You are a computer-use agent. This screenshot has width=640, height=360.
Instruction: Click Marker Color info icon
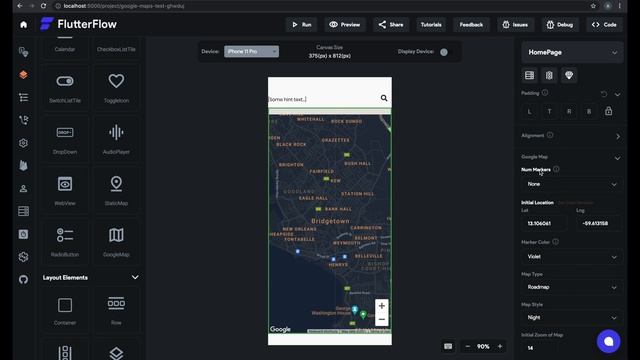tap(556, 242)
